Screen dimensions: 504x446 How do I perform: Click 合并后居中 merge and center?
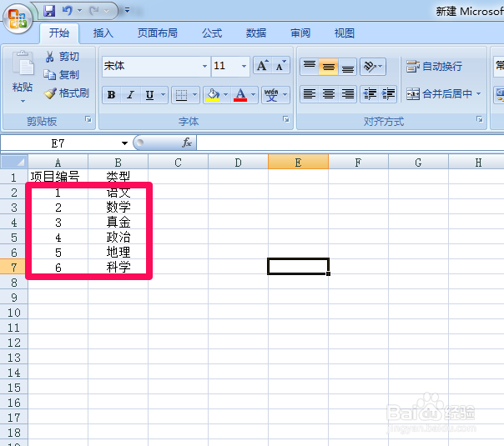(x=439, y=93)
